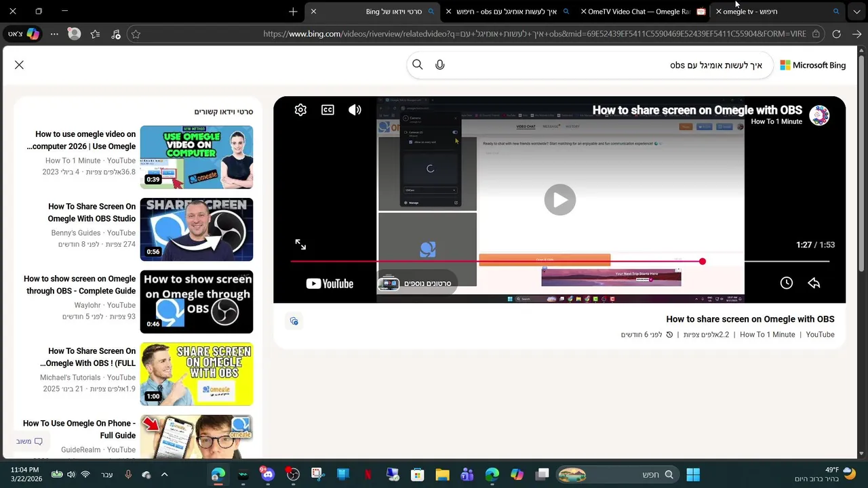Click the YouTube source link under title
This screenshot has height=488, width=868.
point(820,335)
